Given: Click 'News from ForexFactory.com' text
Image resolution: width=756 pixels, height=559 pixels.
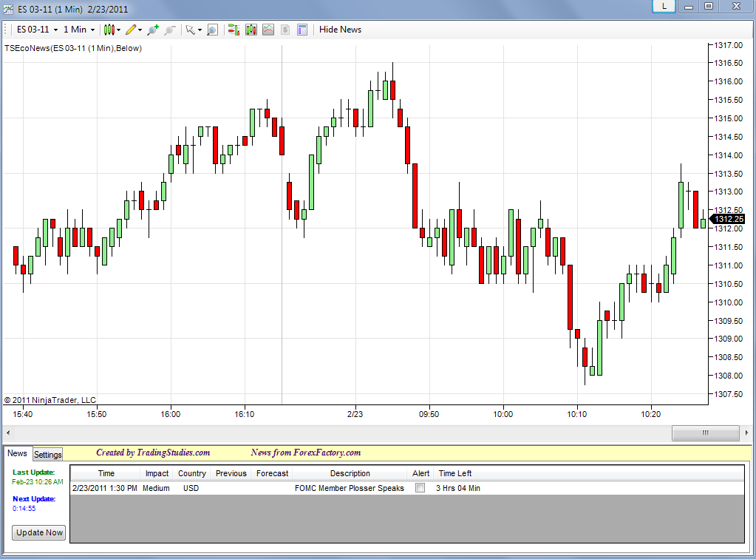Looking at the screenshot, I should pos(306,453).
